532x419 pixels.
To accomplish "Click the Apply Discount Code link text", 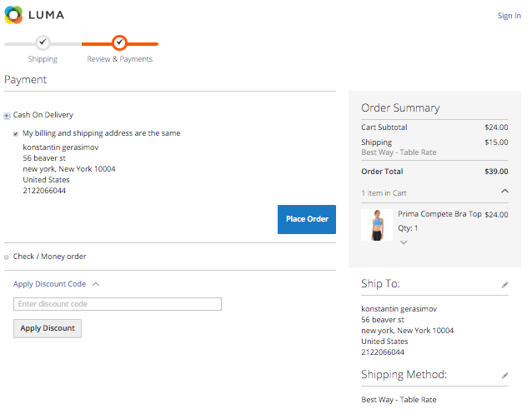I will click(x=49, y=284).
